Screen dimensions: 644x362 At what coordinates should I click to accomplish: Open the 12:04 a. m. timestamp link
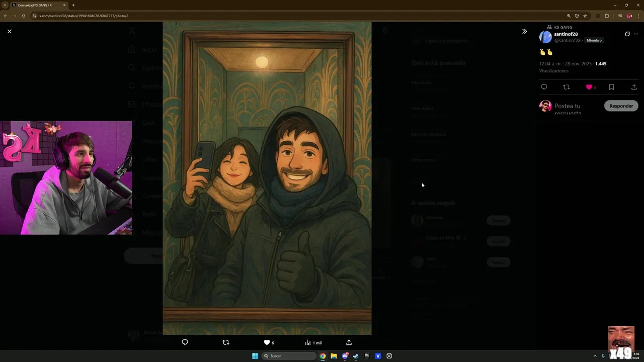[566, 64]
